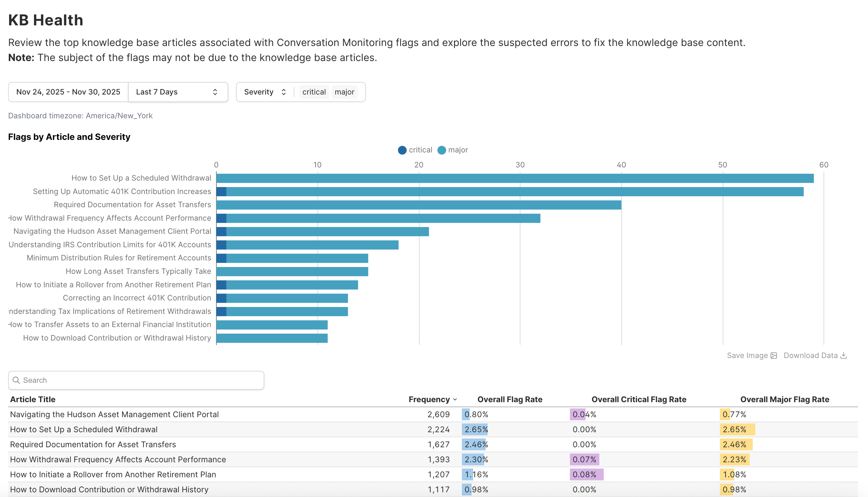Image resolution: width=868 pixels, height=497 pixels.
Task: Remove the major severity tag
Action: (x=344, y=92)
